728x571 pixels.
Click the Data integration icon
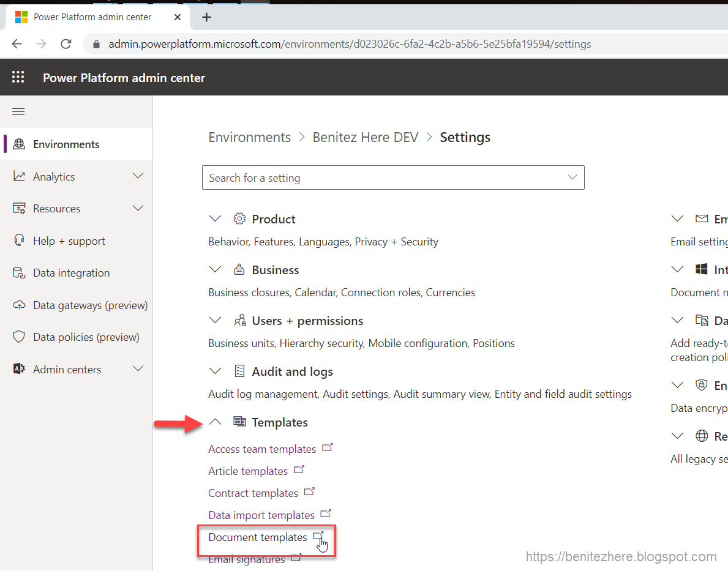click(19, 273)
